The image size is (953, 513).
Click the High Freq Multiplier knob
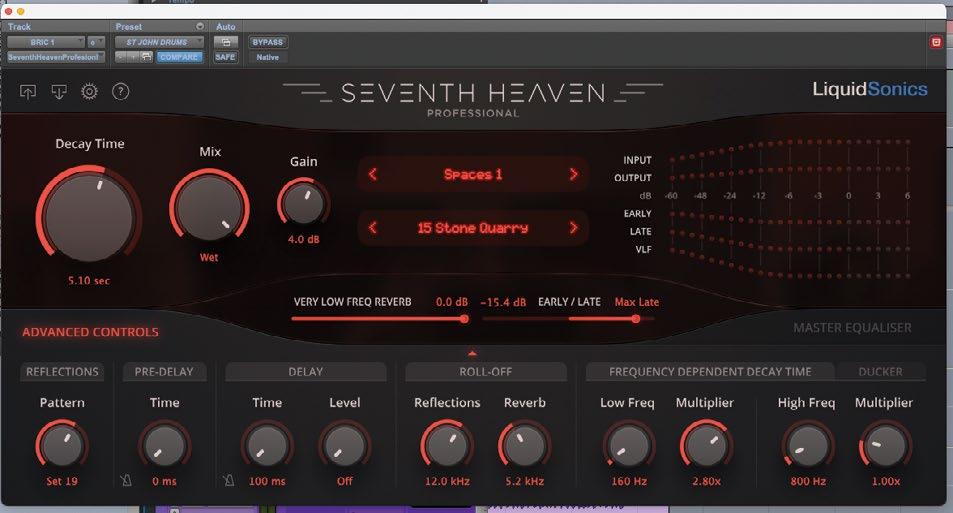click(x=886, y=447)
